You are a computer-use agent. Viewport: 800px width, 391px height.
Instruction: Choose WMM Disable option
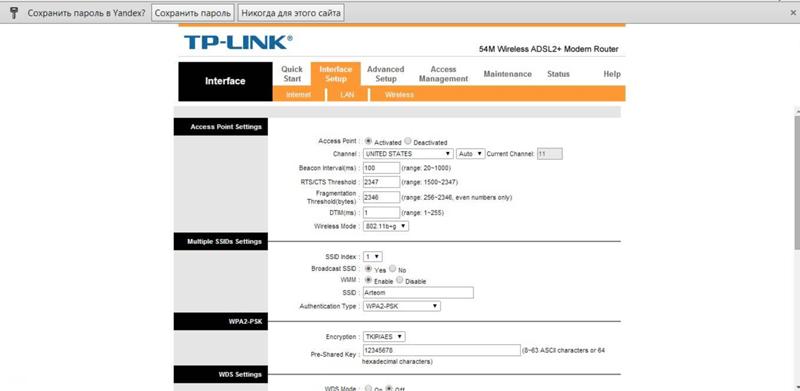coord(399,280)
